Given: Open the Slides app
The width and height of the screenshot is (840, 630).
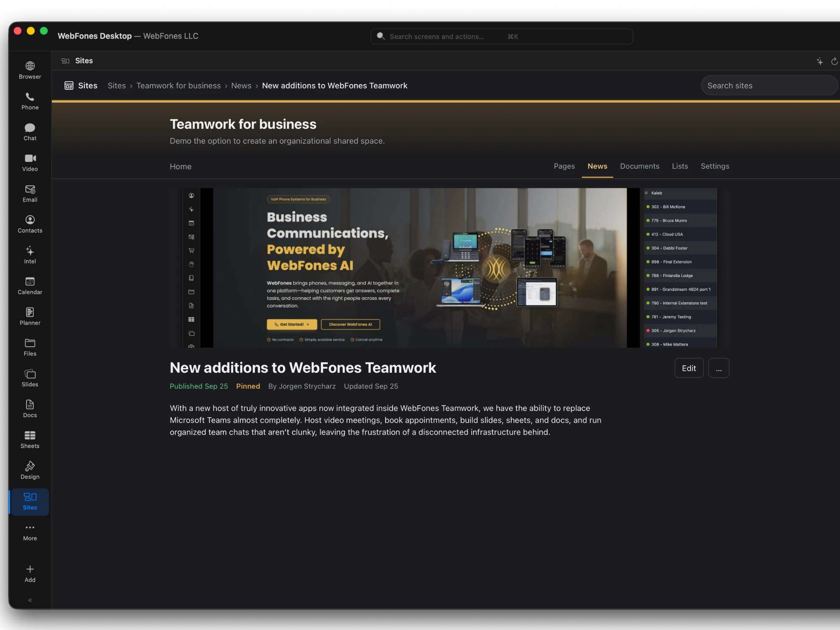Looking at the screenshot, I should (x=30, y=378).
